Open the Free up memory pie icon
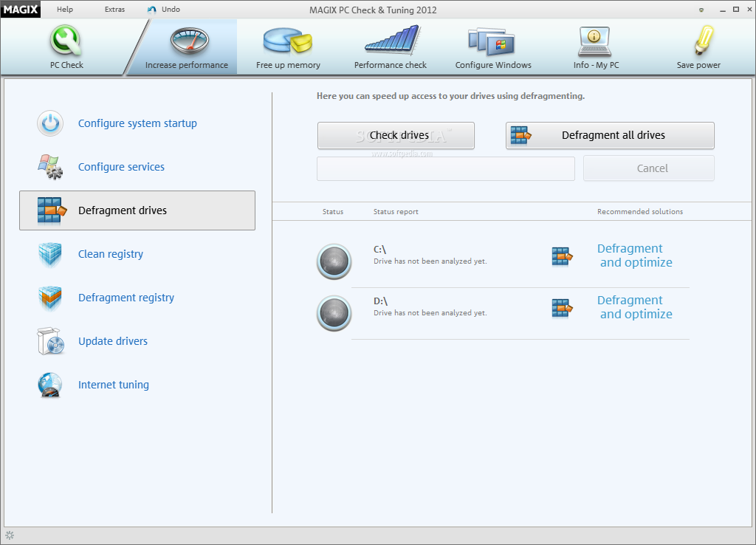Image resolution: width=756 pixels, height=545 pixels. point(288,40)
